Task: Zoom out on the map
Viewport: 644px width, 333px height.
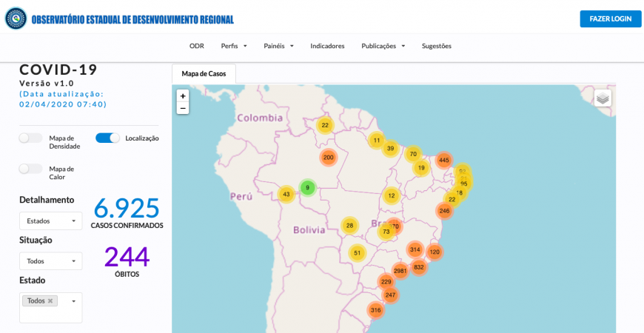Action: pos(183,108)
